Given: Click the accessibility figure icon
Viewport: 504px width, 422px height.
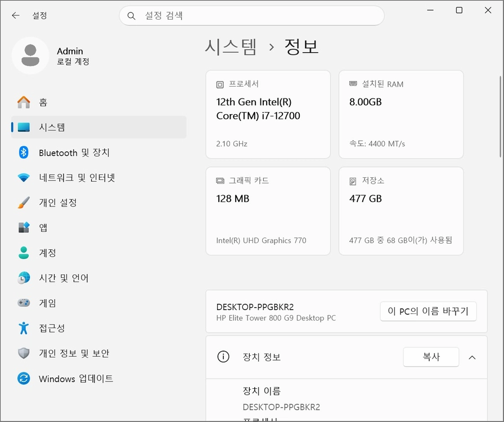Looking at the screenshot, I should tap(24, 328).
